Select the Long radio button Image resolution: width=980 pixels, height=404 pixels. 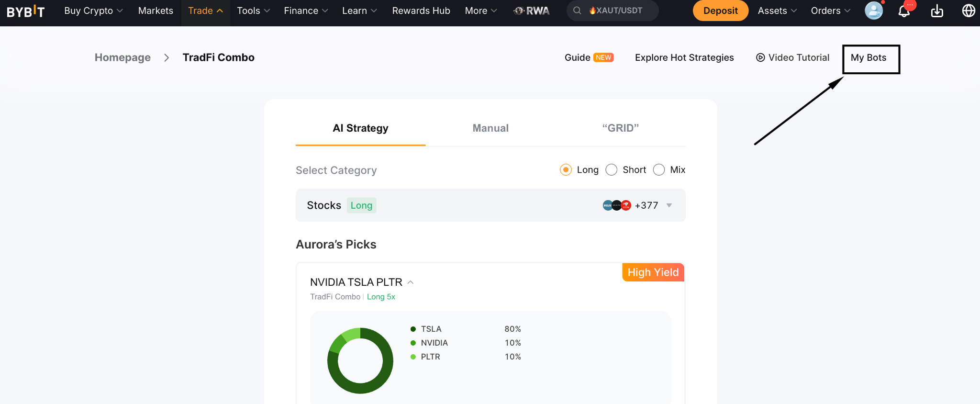pyautogui.click(x=566, y=170)
